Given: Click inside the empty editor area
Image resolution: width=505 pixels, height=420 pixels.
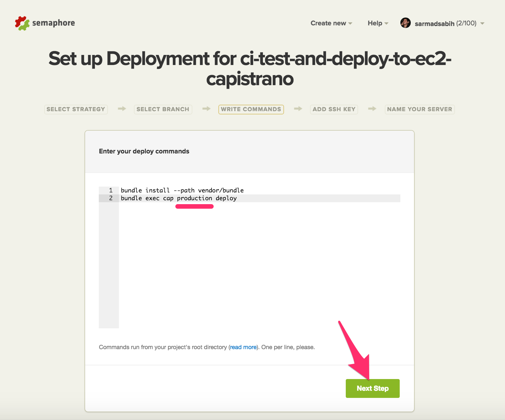Looking at the screenshot, I should 259,265.
